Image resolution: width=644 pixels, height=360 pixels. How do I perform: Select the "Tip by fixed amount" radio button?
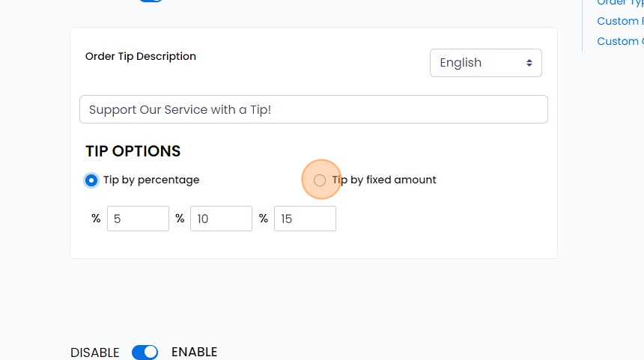point(320,180)
